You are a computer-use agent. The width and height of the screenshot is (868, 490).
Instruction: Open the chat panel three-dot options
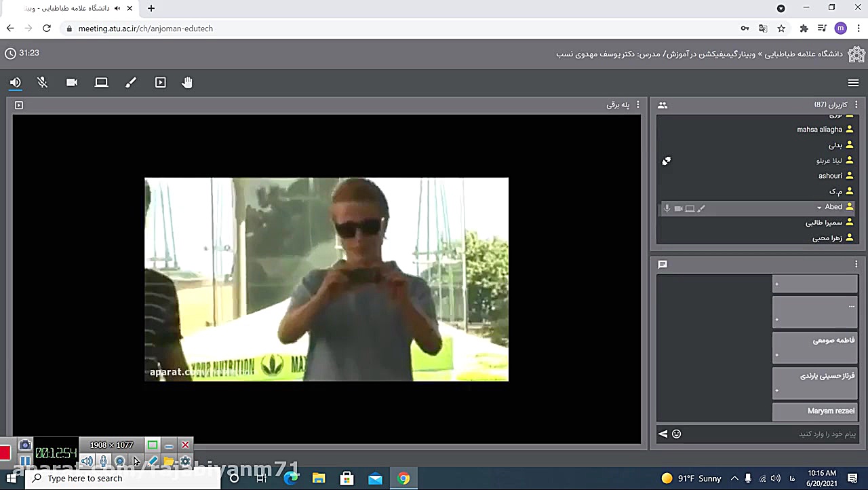856,265
